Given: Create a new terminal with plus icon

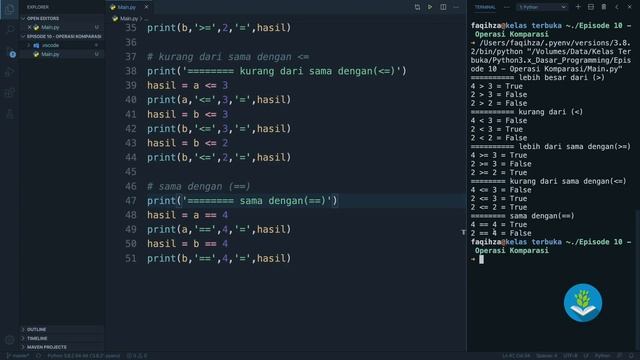Looking at the screenshot, I should [578, 7].
